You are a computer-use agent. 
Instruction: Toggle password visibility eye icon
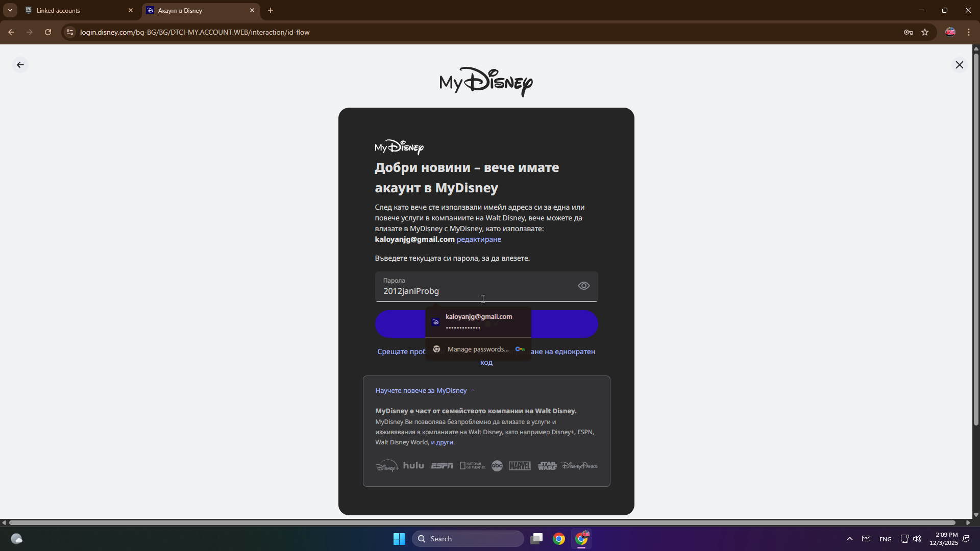coord(583,286)
